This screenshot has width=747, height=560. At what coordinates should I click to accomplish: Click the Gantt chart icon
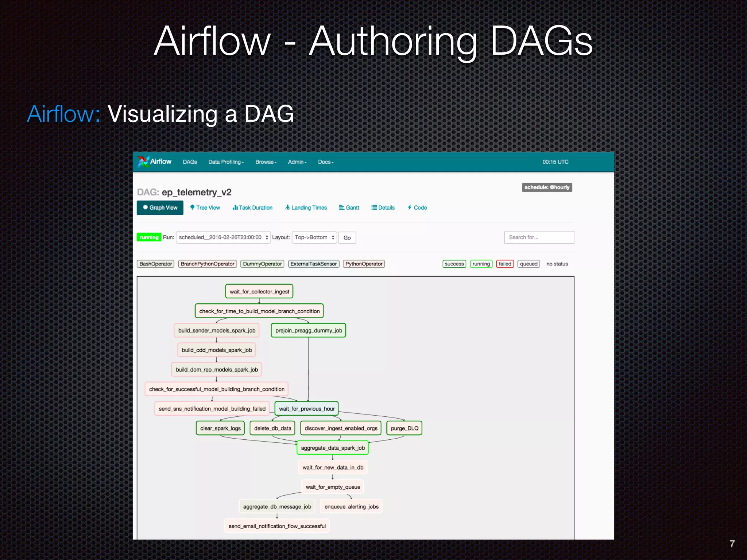click(x=341, y=207)
